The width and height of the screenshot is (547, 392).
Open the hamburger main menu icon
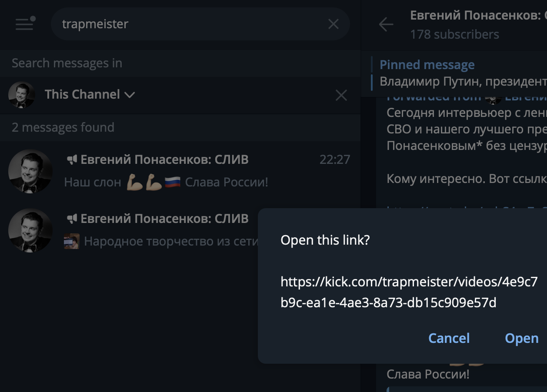[x=25, y=24]
